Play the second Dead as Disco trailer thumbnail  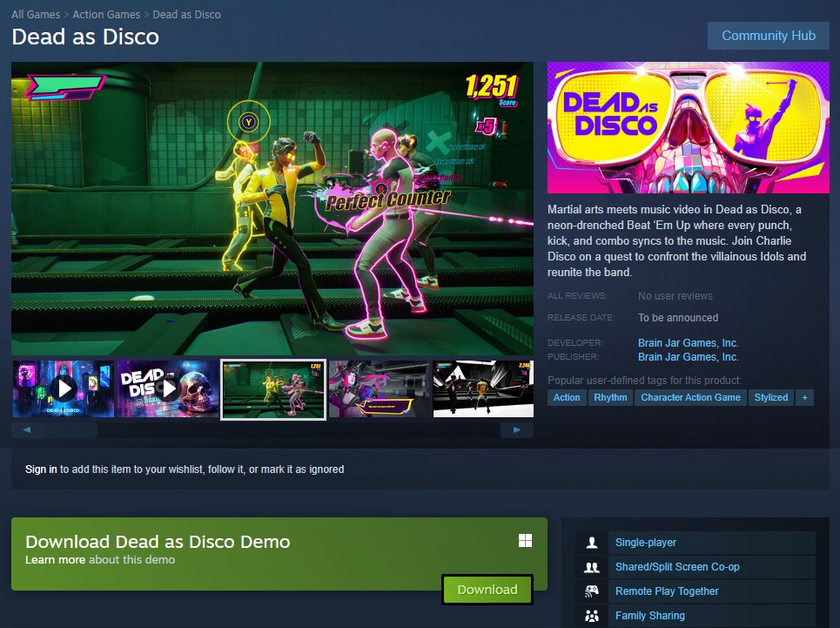168,388
